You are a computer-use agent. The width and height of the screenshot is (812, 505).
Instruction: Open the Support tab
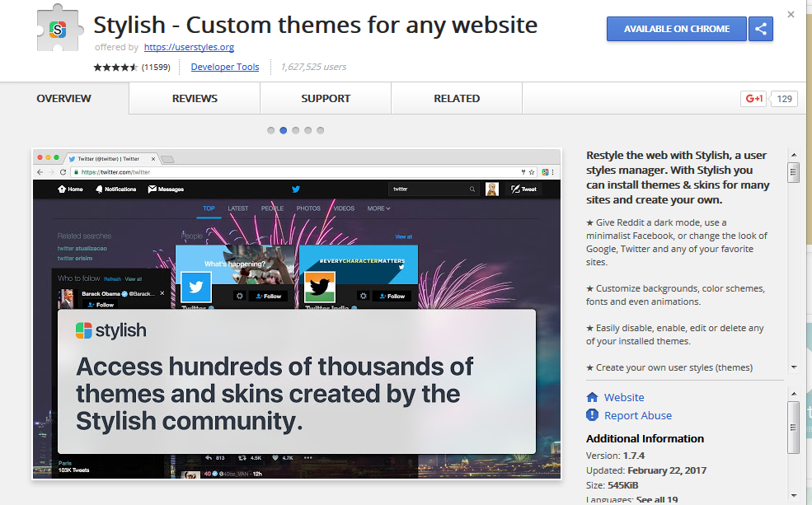[x=326, y=98]
